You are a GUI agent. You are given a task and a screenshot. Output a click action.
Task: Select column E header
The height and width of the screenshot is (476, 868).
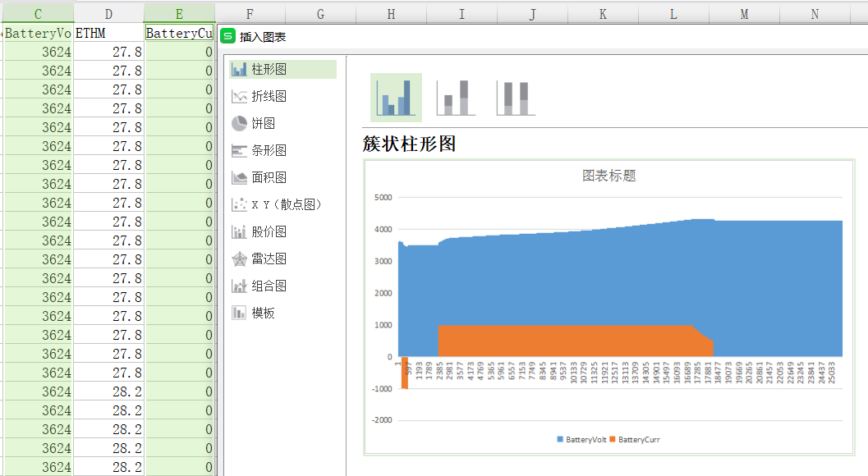(179, 14)
